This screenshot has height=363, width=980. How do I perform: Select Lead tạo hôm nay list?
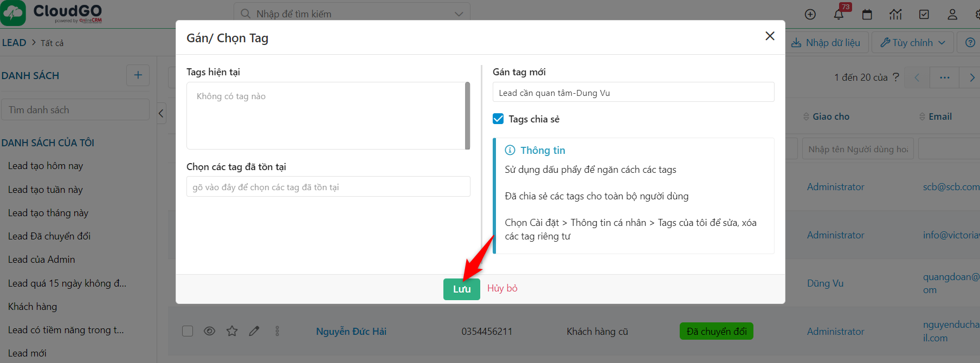coord(46,166)
